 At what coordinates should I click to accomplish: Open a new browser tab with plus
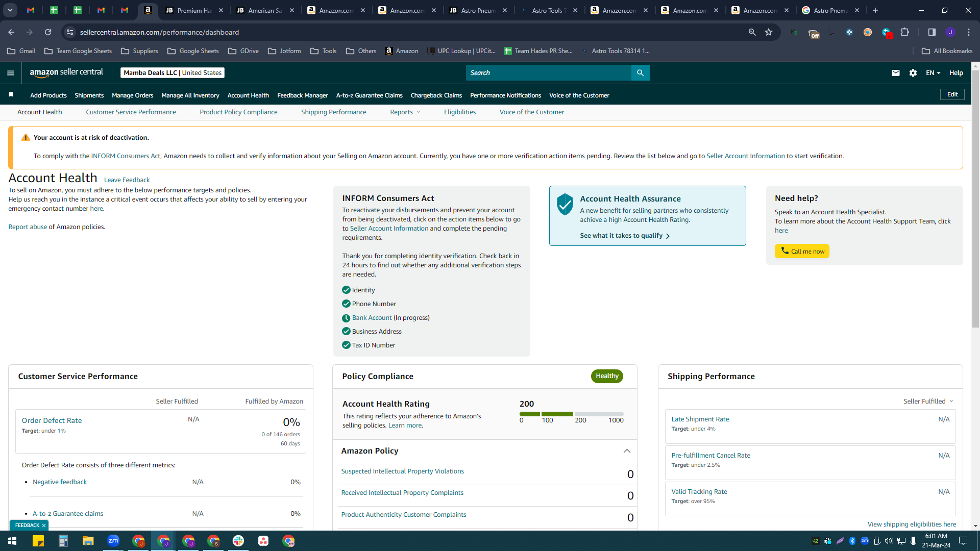[875, 10]
